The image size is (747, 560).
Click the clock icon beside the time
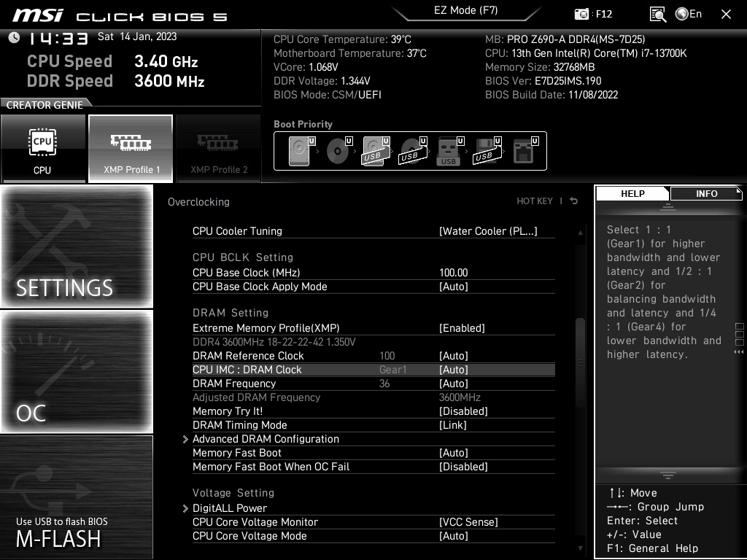[x=15, y=38]
